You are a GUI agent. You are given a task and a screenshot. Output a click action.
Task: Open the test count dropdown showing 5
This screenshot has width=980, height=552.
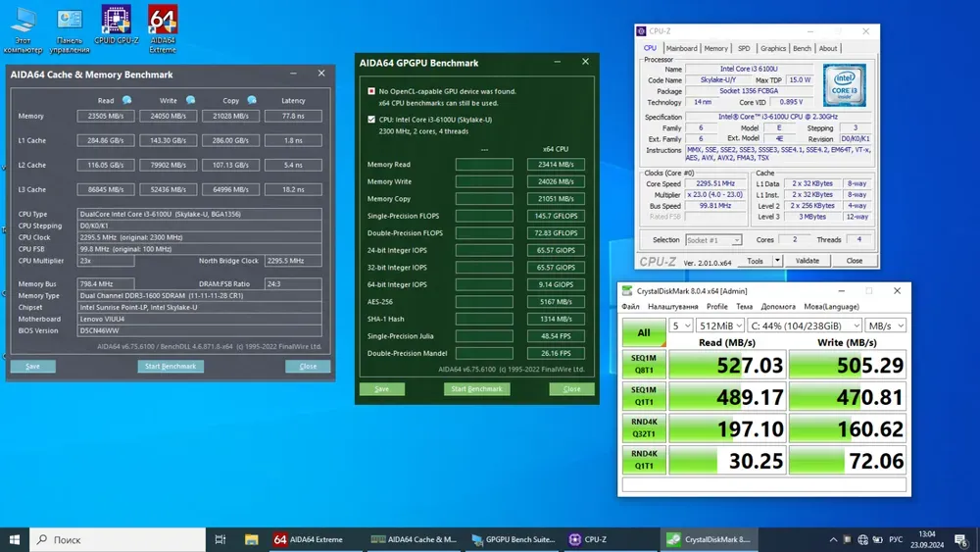[680, 325]
